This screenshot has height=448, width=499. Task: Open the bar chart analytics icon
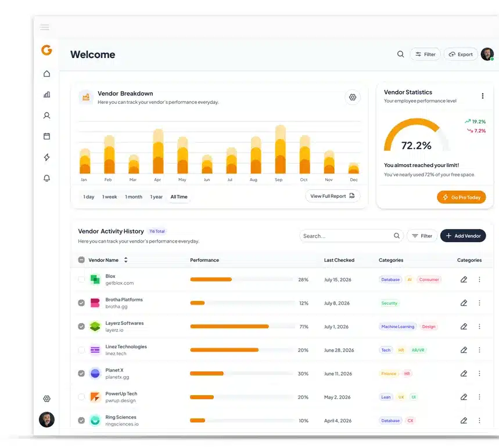pos(47,95)
